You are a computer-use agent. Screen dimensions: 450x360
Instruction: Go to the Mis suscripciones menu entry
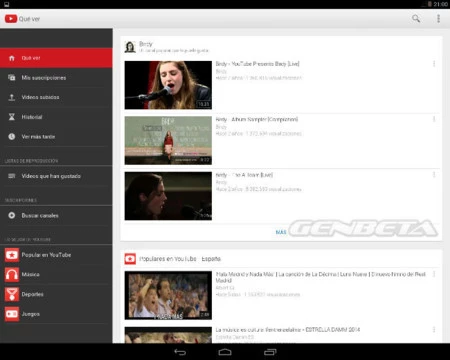pyautogui.click(x=56, y=78)
